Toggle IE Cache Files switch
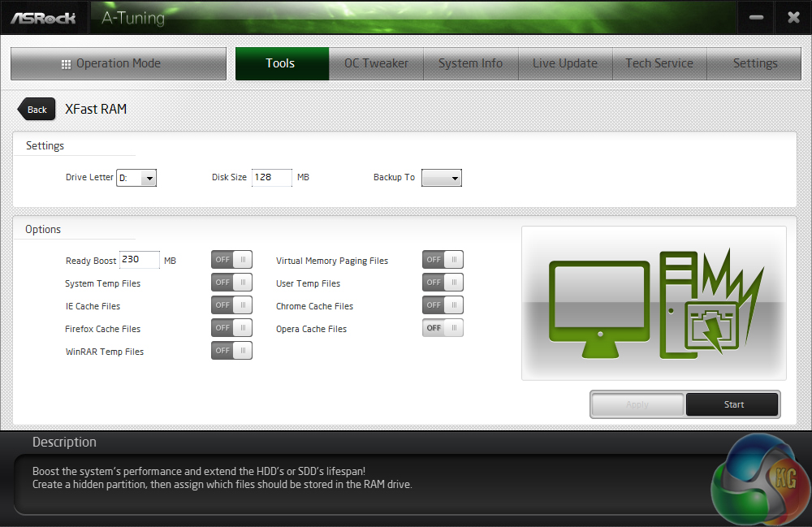This screenshot has height=527, width=812. click(231, 305)
